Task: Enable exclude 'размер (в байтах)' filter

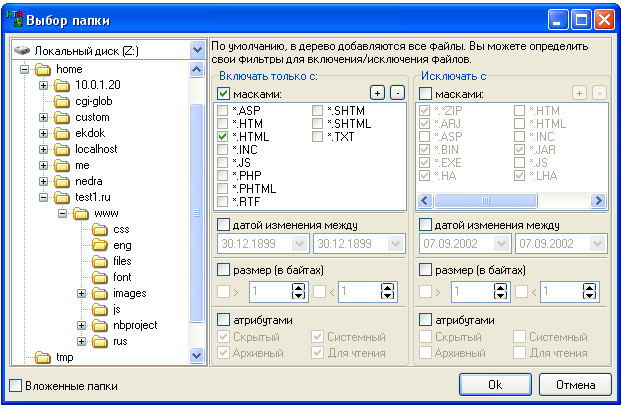Action: (425, 270)
